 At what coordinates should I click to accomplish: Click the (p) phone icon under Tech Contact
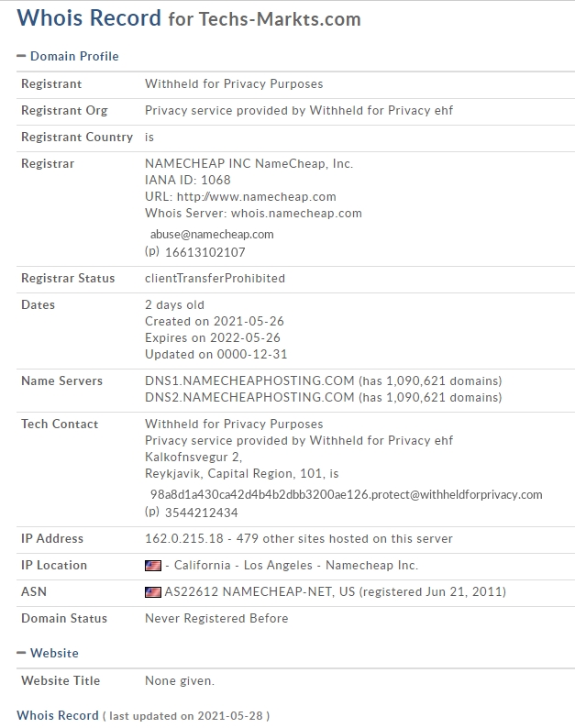(x=152, y=513)
